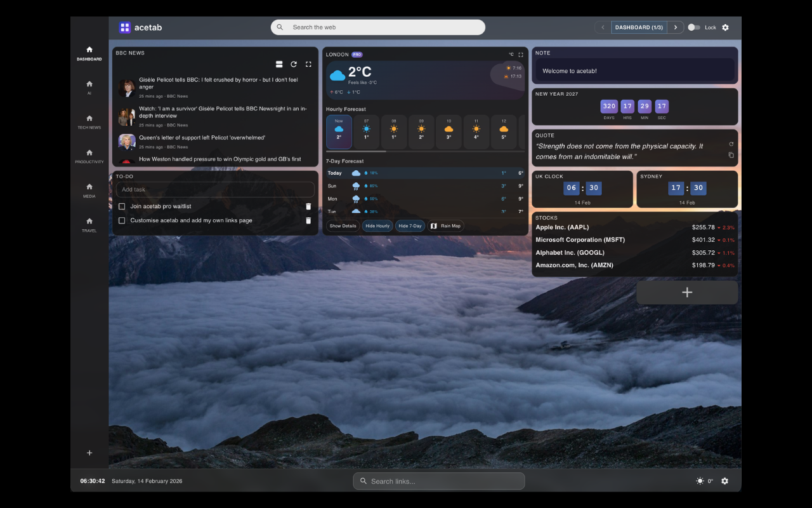
Task: Click the 'Welcome to acetab!' note
Action: click(635, 70)
